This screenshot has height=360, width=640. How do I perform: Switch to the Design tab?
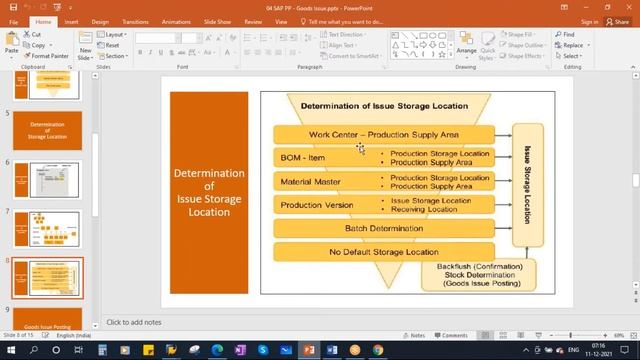pyautogui.click(x=100, y=22)
